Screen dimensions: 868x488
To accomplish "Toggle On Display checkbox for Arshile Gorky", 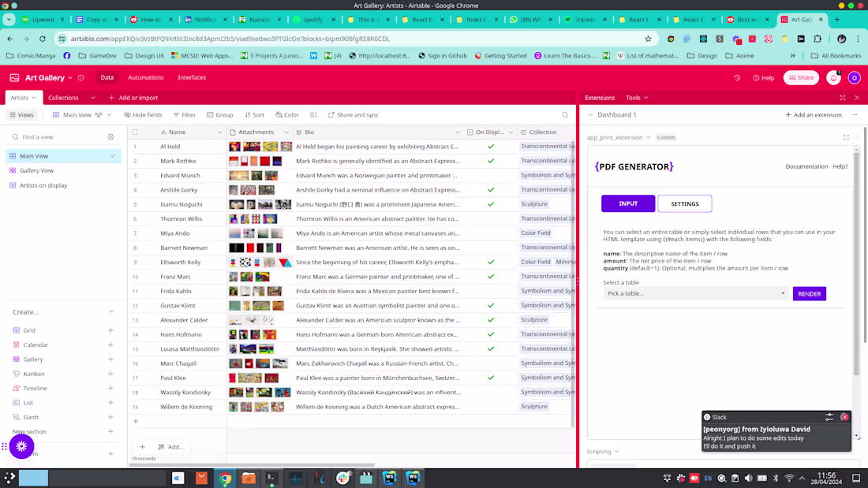I will 491,190.
